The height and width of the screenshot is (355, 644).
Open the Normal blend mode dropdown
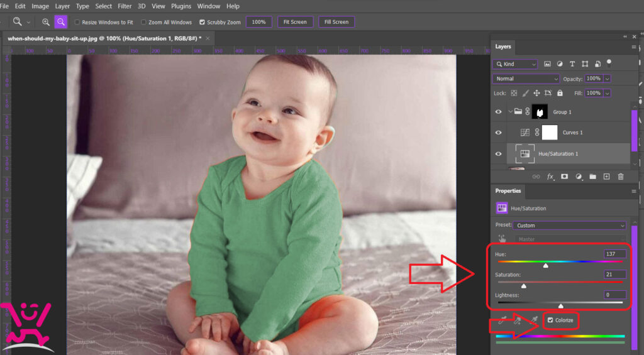pyautogui.click(x=526, y=79)
